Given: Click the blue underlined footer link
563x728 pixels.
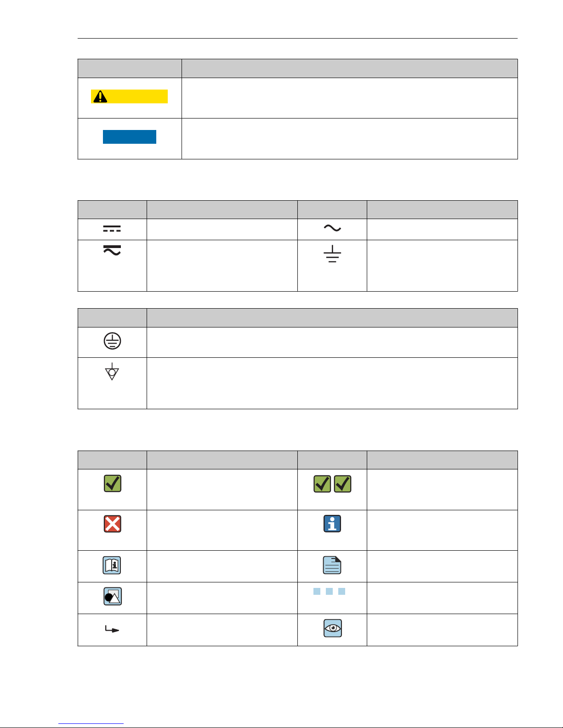Looking at the screenshot, I should coord(91,724).
